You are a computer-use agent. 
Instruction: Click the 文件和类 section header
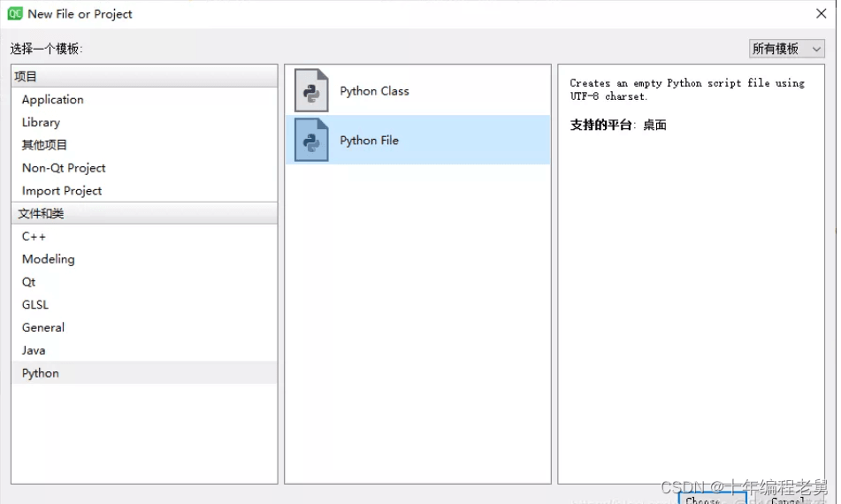pyautogui.click(x=144, y=213)
